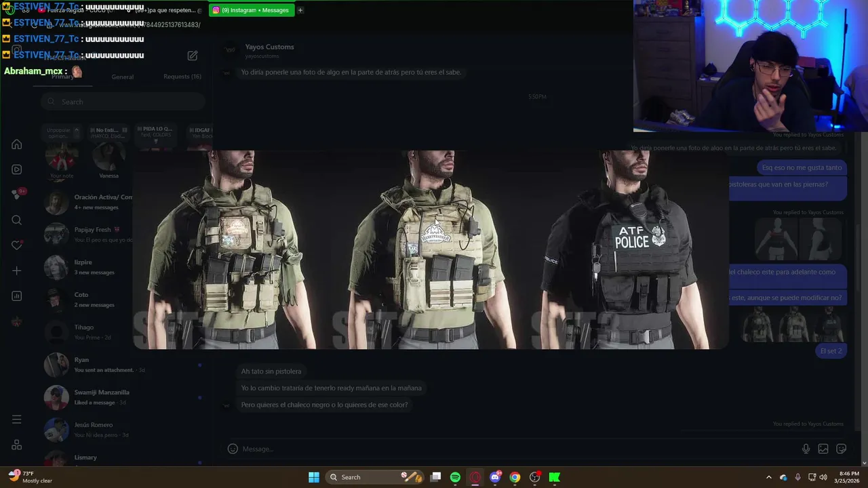The width and height of the screenshot is (868, 488).
Task: Click the sticker icon in composer
Action: tap(842, 449)
